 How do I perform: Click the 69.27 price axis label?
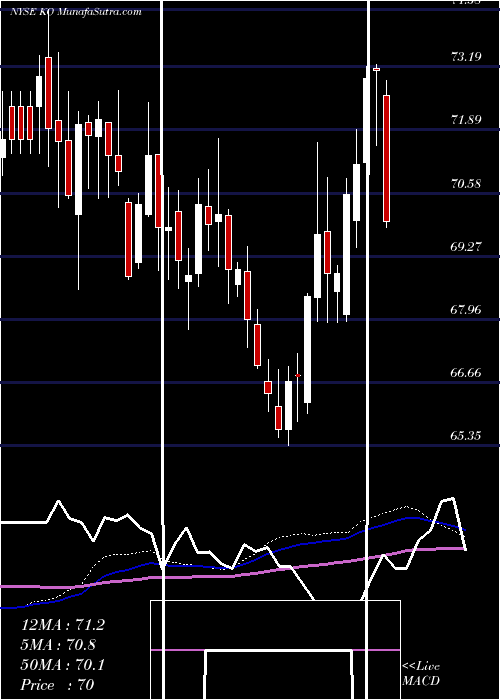[x=466, y=246]
